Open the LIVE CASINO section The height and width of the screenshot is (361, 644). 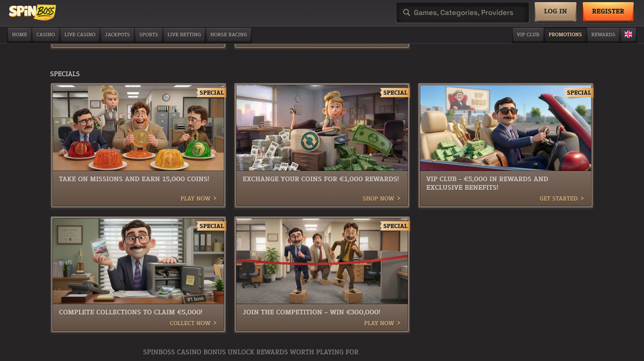click(x=80, y=34)
